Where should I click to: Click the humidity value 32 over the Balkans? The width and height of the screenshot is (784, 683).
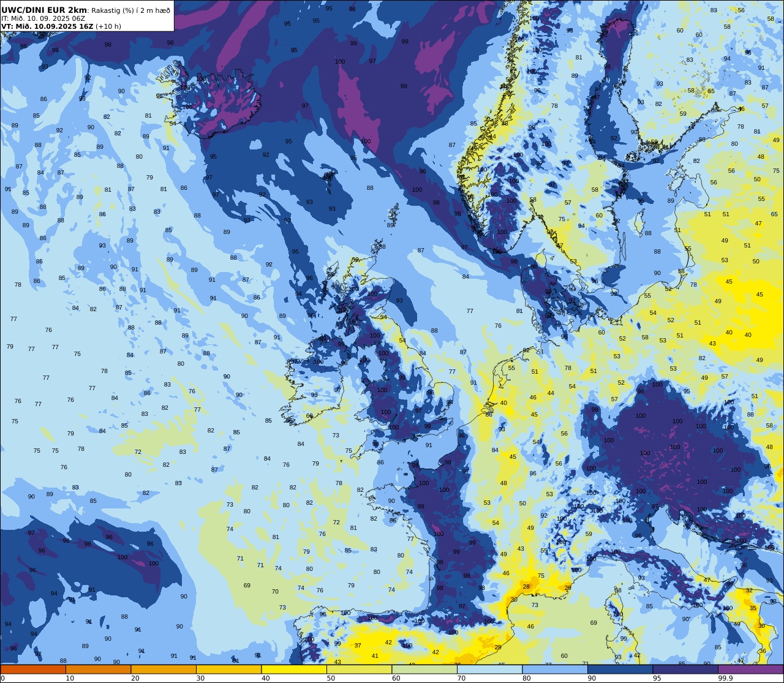[x=749, y=591]
